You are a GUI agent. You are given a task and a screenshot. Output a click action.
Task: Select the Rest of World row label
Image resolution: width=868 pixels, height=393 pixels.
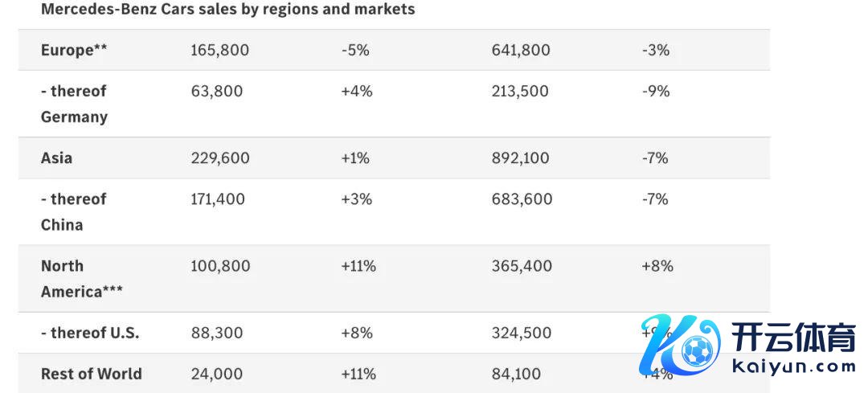click(x=92, y=374)
